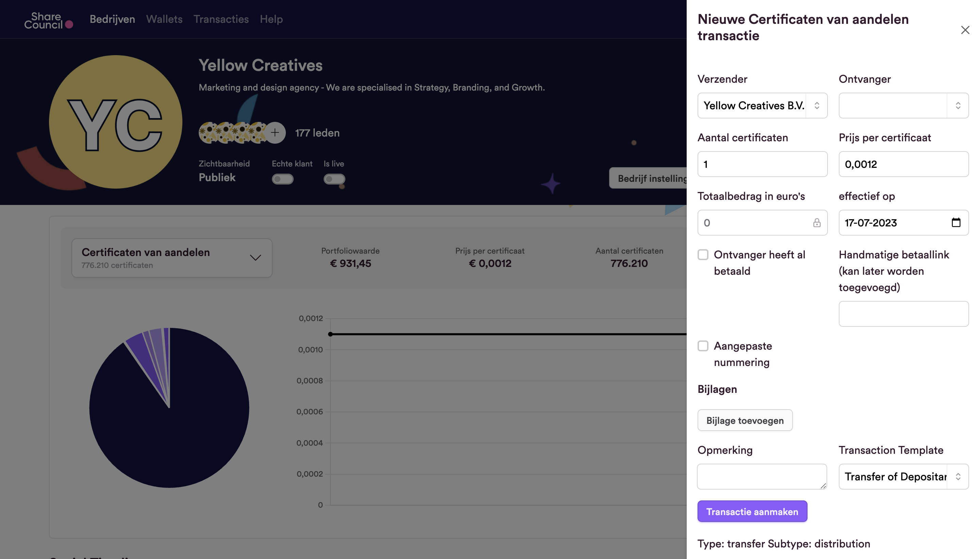Click the Prijs per certificaat € 0,0012 stat
Screen dimensions: 980x559
[x=490, y=258]
